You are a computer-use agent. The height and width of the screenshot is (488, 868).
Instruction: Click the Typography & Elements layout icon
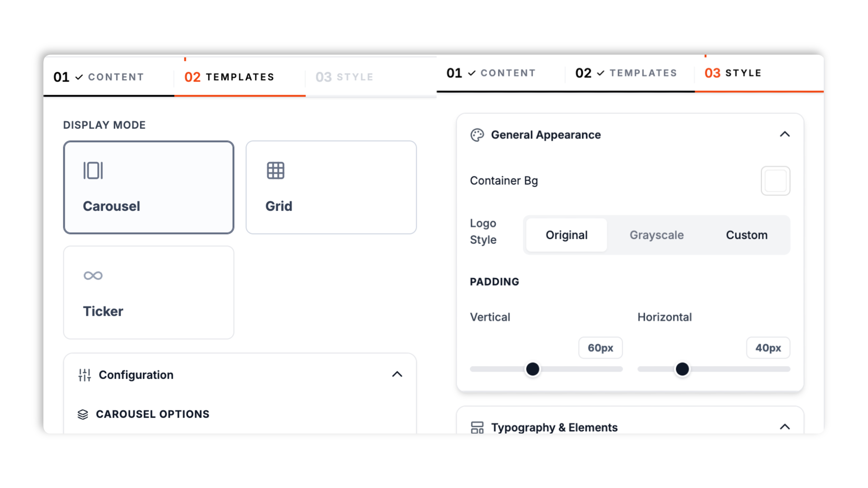[x=477, y=427]
